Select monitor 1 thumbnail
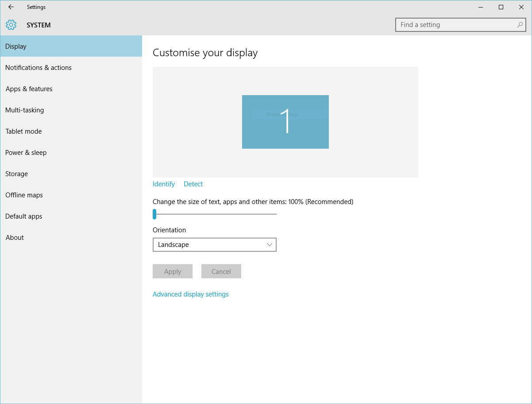This screenshot has width=532, height=404. (285, 122)
